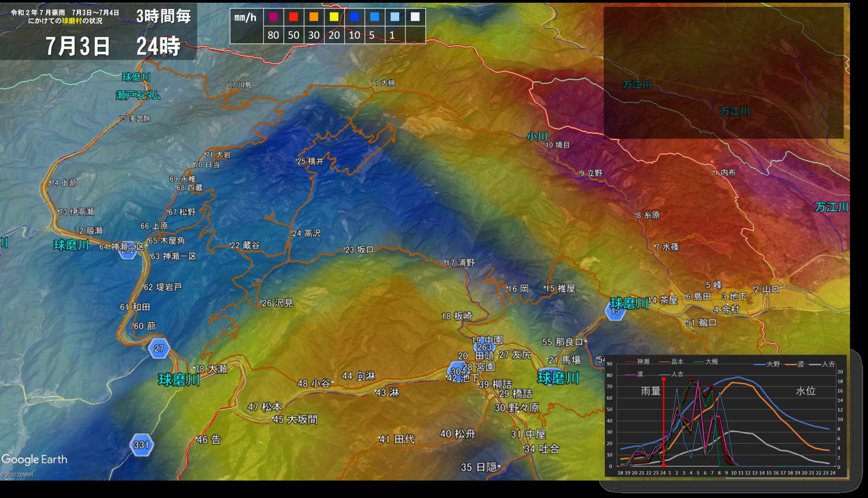Click the 8 糸原 place marker

(648, 215)
